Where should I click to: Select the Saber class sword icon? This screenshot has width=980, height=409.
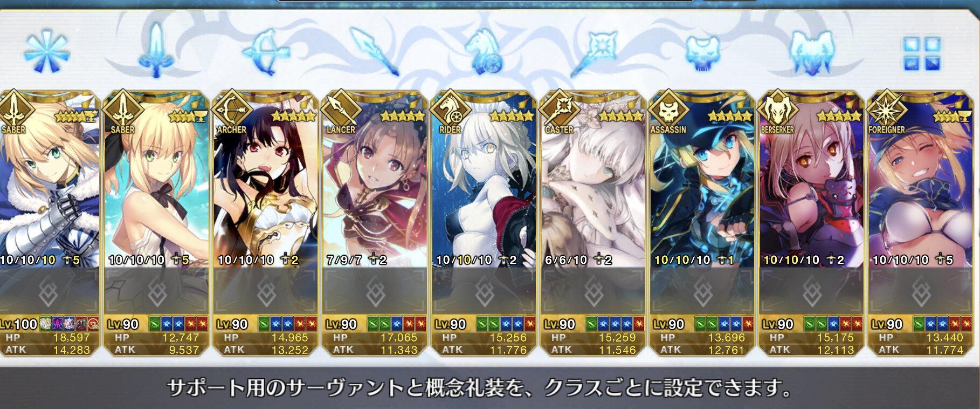[x=156, y=50]
